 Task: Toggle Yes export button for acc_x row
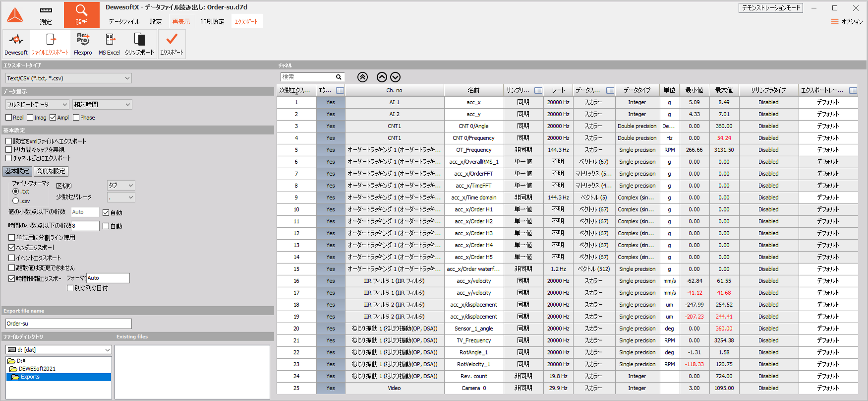(331, 102)
